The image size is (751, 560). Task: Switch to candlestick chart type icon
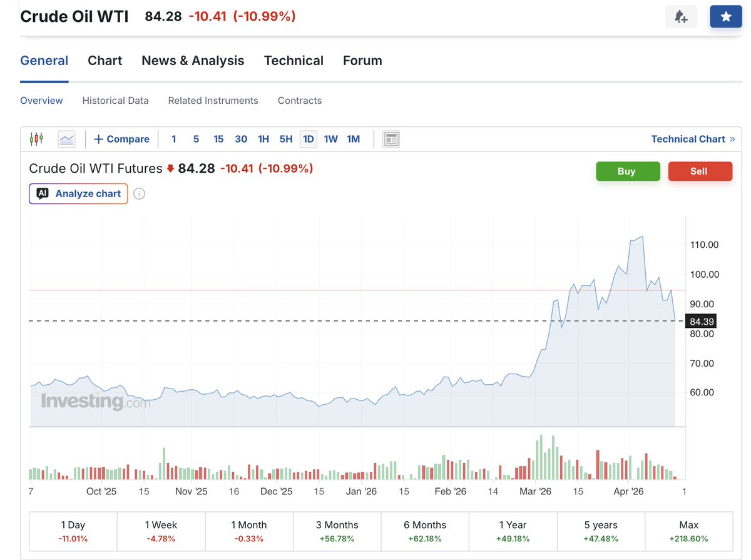(x=37, y=139)
